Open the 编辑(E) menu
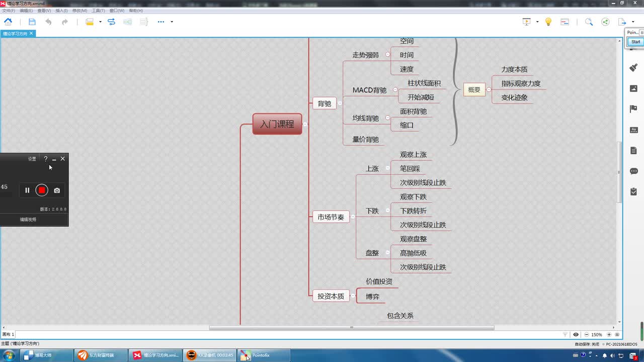Image resolution: width=644 pixels, height=362 pixels. point(26,11)
